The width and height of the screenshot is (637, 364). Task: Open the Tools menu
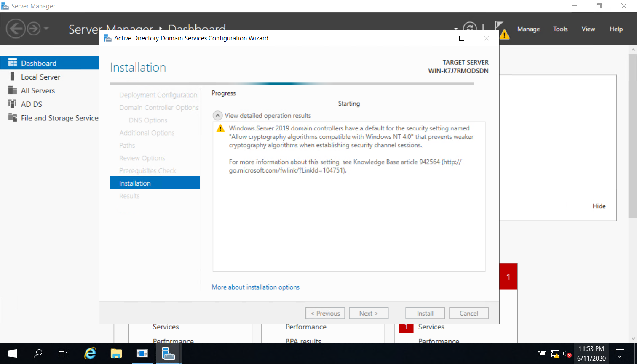[560, 29]
